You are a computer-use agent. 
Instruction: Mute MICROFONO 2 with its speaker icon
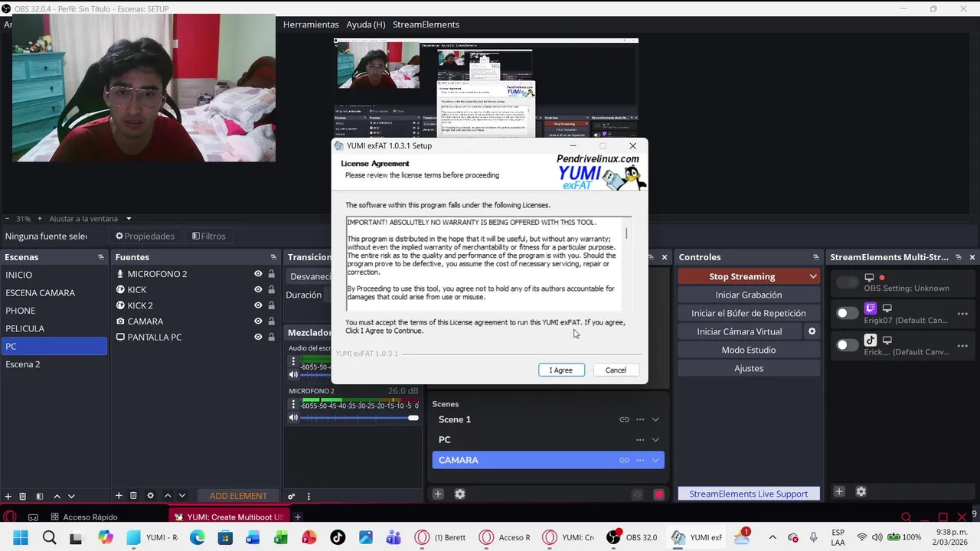(x=293, y=418)
